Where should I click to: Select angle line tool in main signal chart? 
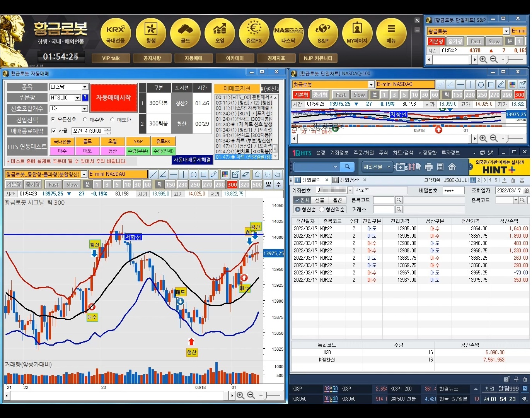(163, 174)
